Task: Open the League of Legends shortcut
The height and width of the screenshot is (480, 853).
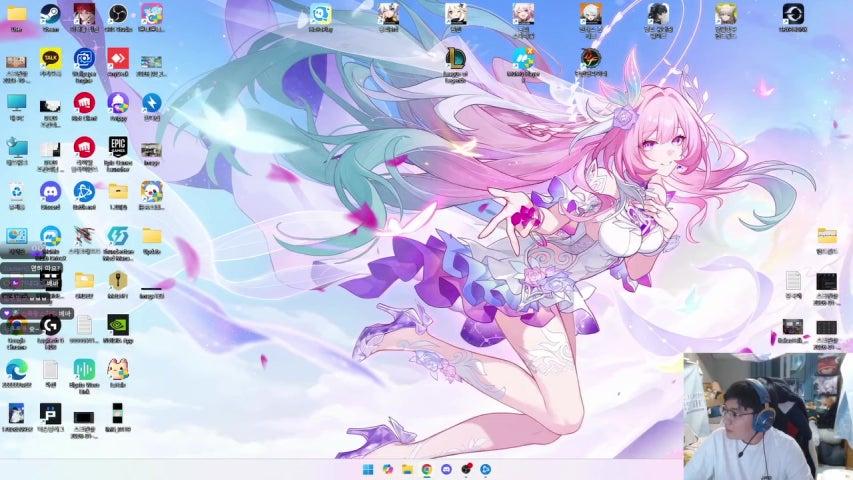Action: tap(456, 58)
